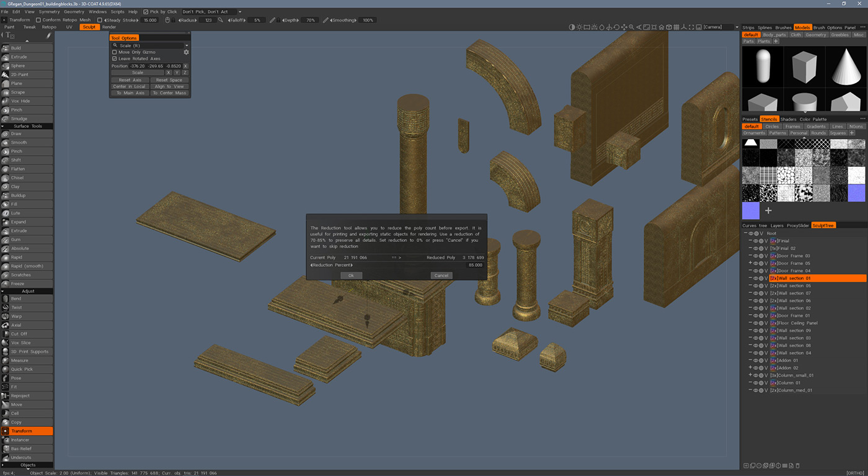Open the Geometry menu
This screenshot has height=476, width=868.
click(74, 12)
